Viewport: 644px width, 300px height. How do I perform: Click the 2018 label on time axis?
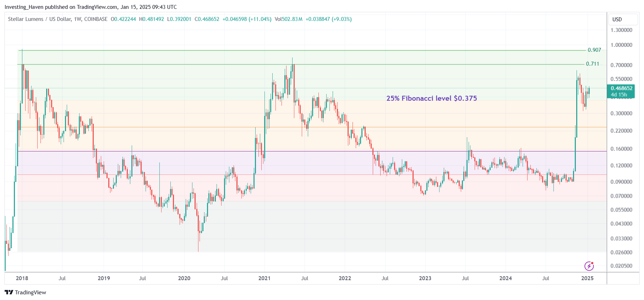point(22,278)
